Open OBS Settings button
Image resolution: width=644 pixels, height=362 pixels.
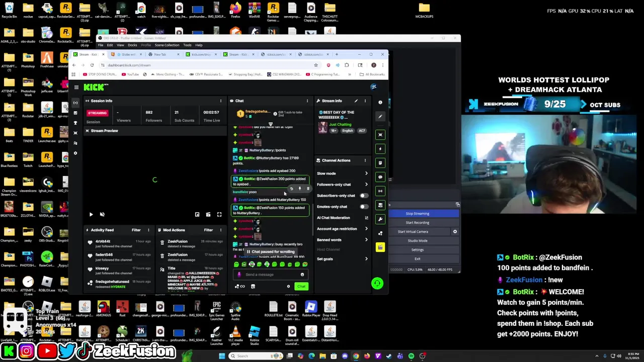(x=418, y=250)
